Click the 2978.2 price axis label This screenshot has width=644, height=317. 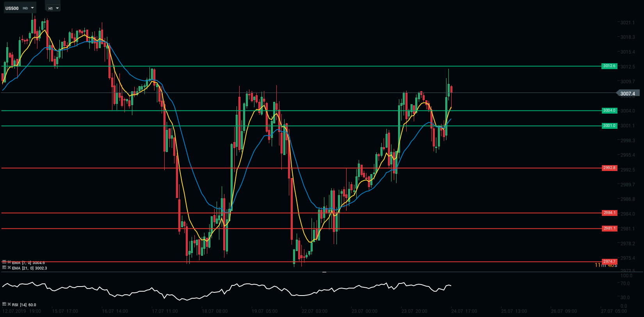[628, 244]
